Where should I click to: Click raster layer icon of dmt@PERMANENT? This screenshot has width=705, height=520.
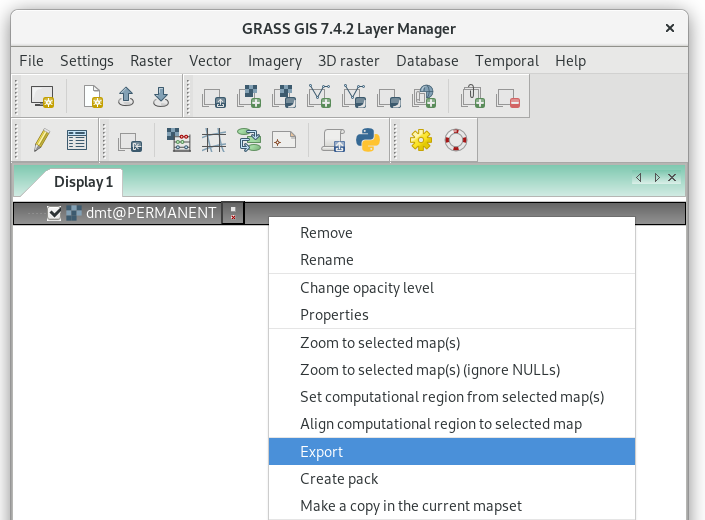pos(74,213)
